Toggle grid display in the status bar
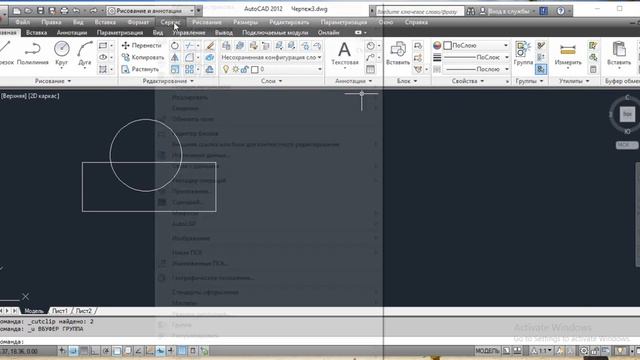This screenshot has height=360, width=640. point(84,351)
